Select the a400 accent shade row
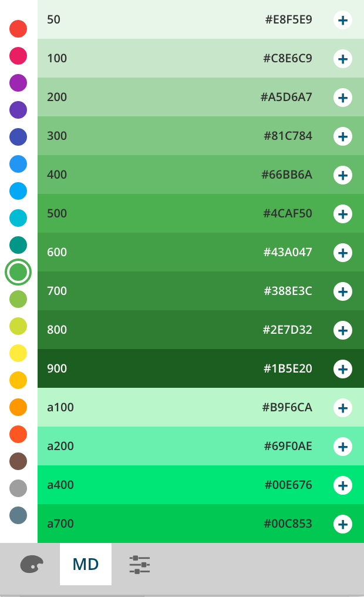 (x=176, y=485)
